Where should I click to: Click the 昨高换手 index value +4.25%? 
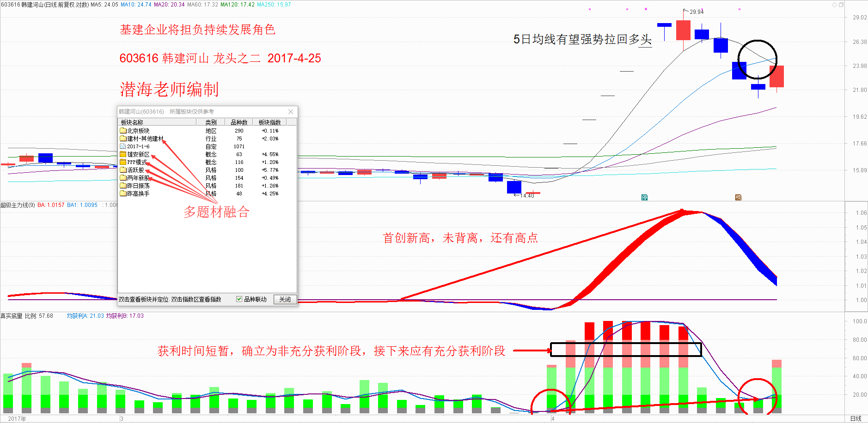click(x=270, y=193)
